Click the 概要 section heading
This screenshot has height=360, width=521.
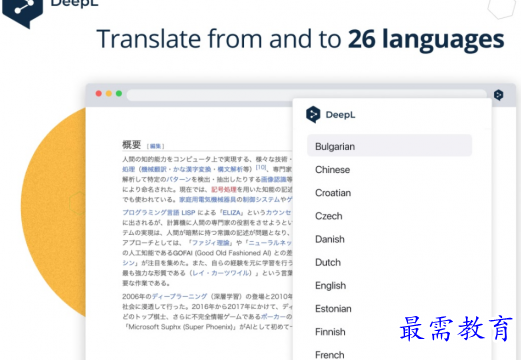point(132,145)
